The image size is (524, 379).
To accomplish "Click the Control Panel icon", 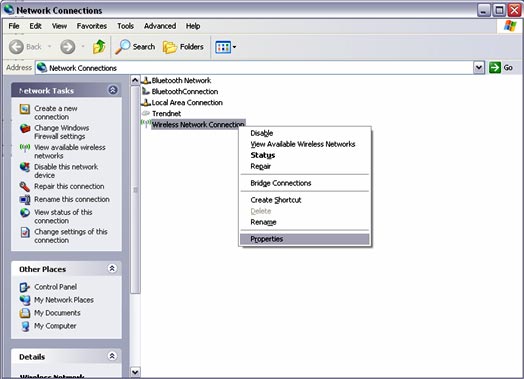I will pos(25,287).
